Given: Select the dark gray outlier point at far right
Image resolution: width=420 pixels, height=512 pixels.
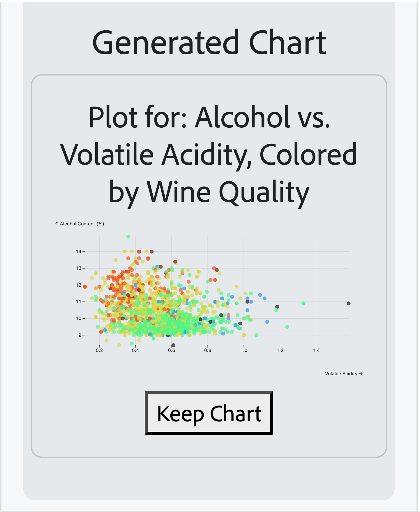Looking at the screenshot, I should point(348,304).
